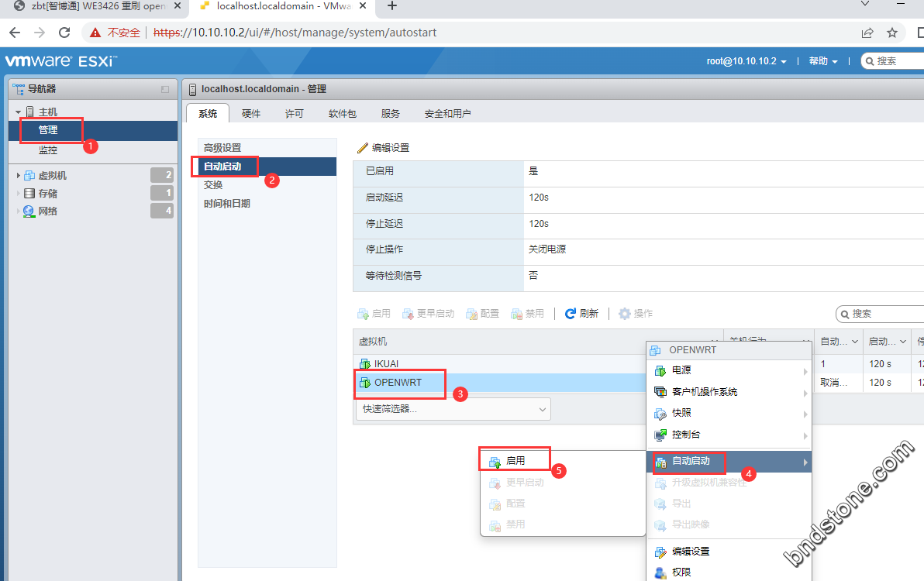Open root@10.10.10.2 user dropdown

click(x=746, y=61)
